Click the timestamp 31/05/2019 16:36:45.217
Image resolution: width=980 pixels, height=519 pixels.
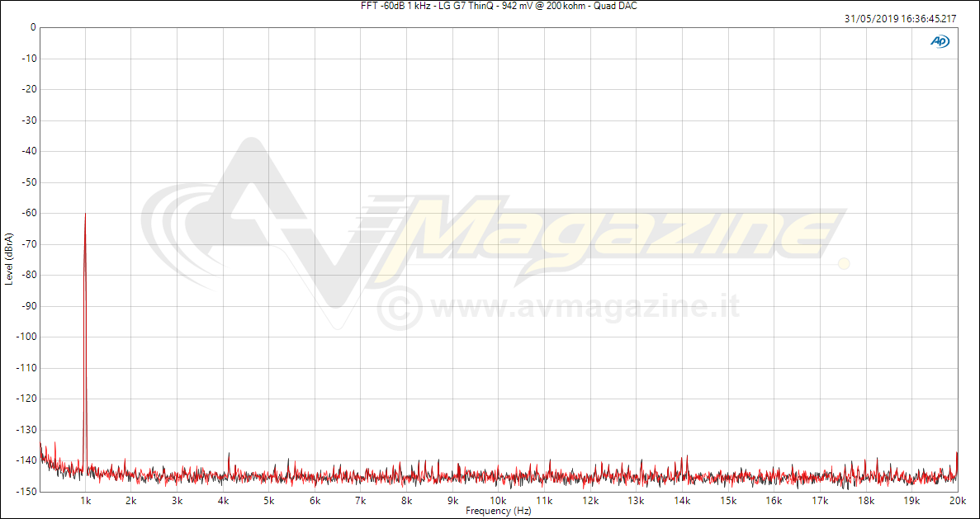[900, 19]
